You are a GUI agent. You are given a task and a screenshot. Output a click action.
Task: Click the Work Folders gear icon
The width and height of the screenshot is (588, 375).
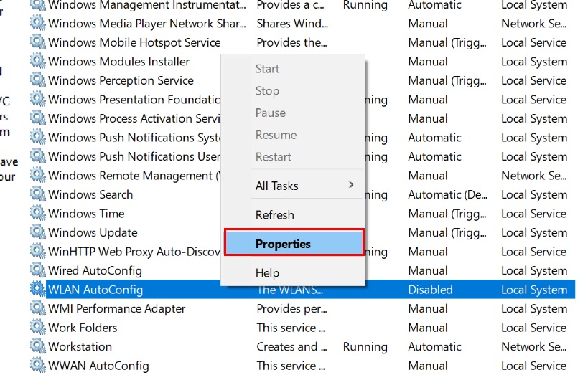(37, 328)
